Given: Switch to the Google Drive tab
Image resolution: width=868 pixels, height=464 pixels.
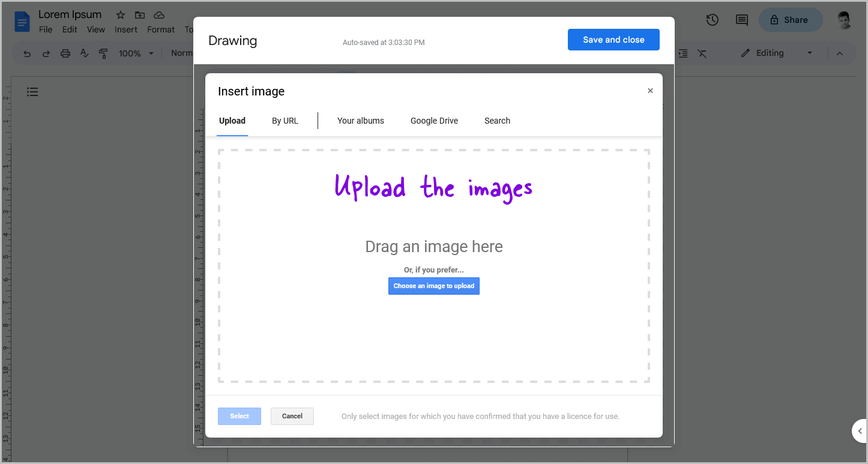Looking at the screenshot, I should click(434, 121).
